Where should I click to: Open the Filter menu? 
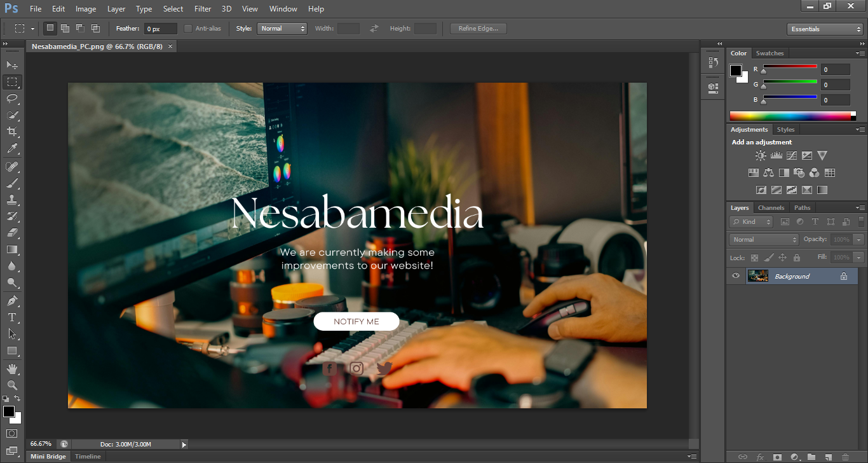pos(203,9)
